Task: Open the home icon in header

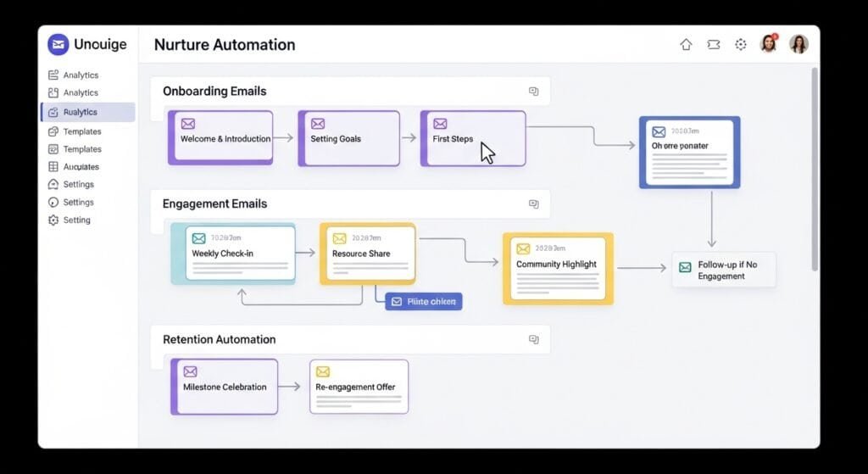Action: tap(686, 45)
